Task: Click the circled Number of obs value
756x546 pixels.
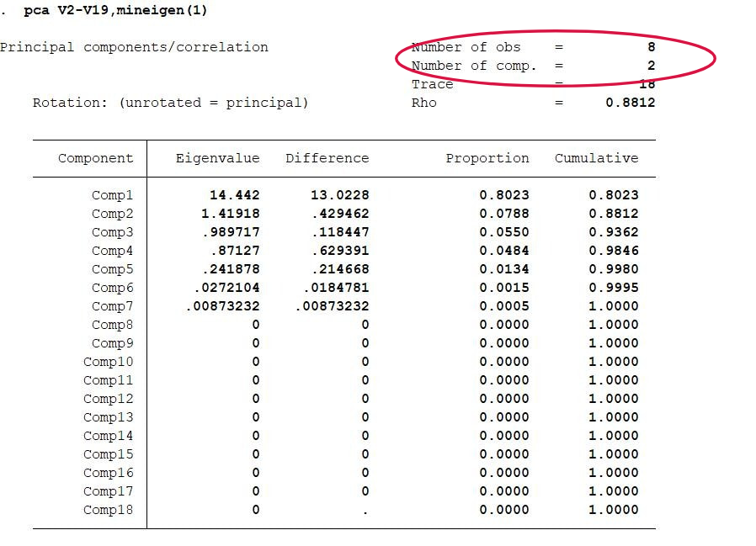Action: coord(651,47)
